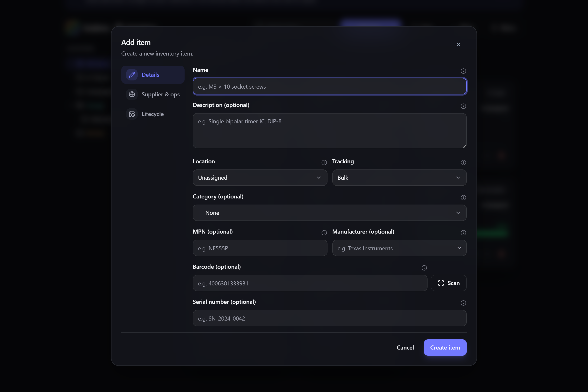
Task: Click the Name input field
Action: (x=330, y=87)
